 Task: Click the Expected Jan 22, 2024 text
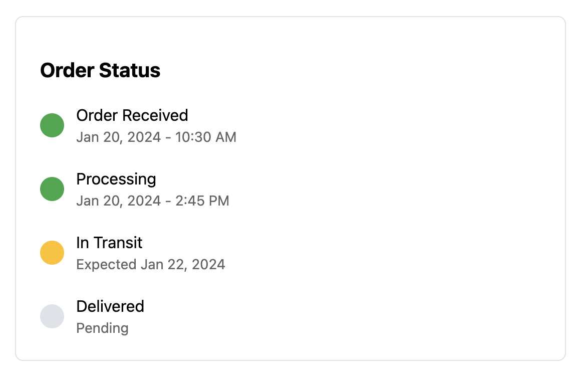click(x=151, y=264)
